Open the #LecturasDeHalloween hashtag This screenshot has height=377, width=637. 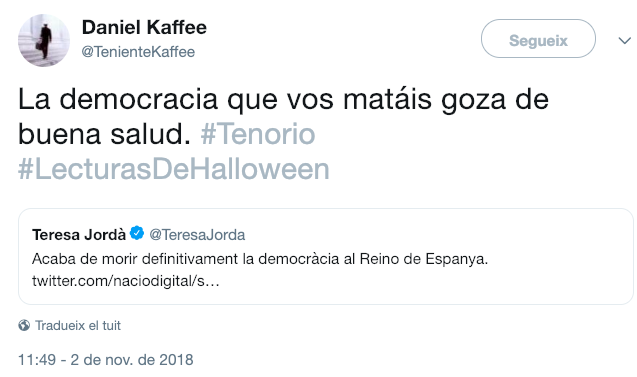click(174, 169)
